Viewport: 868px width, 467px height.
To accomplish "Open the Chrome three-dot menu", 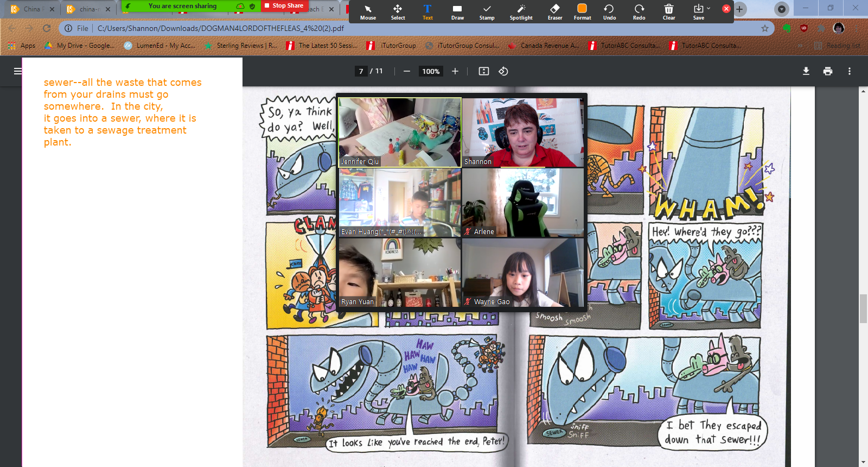I will point(857,28).
